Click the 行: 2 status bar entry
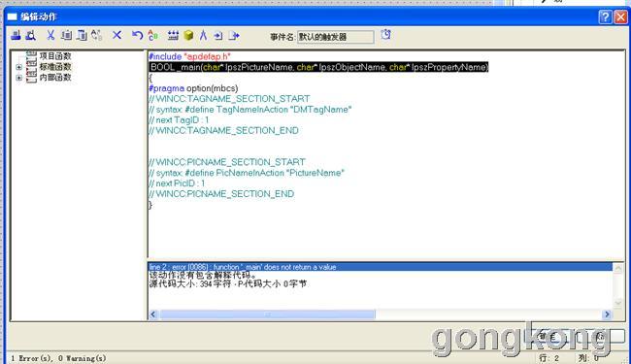 point(548,358)
